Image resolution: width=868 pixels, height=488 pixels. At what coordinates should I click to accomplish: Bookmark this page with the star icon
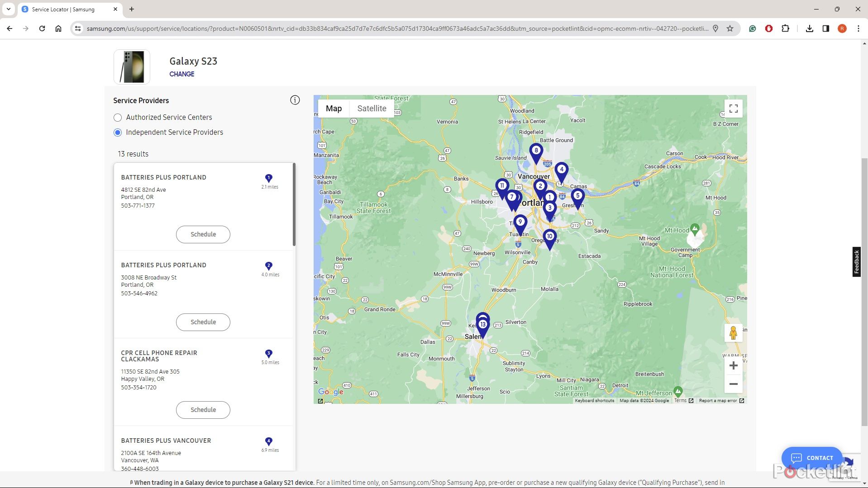tap(730, 28)
